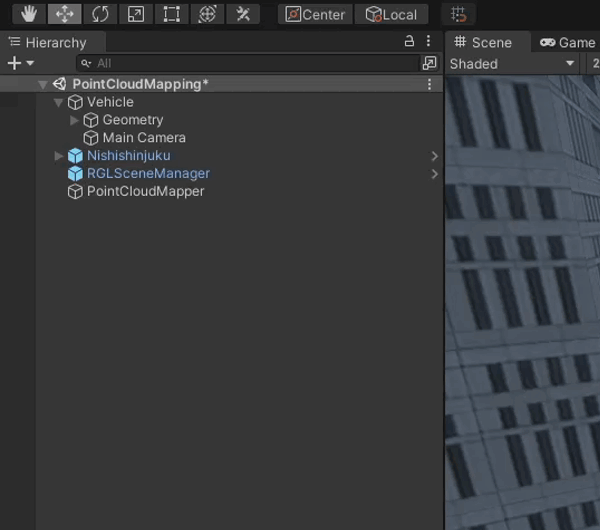The image size is (600, 530).
Task: Select the Transform tool
Action: coord(207,14)
